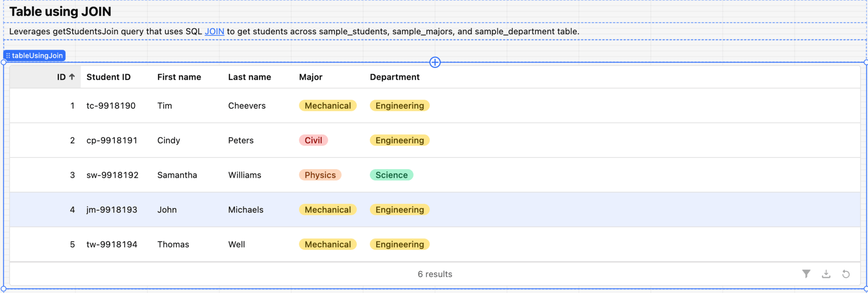Click last name Well
The width and height of the screenshot is (868, 293).
(236, 244)
